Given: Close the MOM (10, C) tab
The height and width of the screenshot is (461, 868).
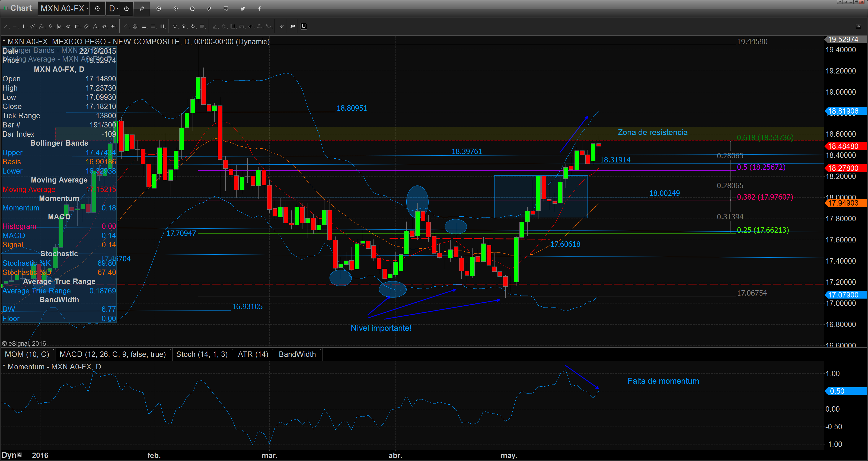Looking at the screenshot, I should click(x=54, y=350).
